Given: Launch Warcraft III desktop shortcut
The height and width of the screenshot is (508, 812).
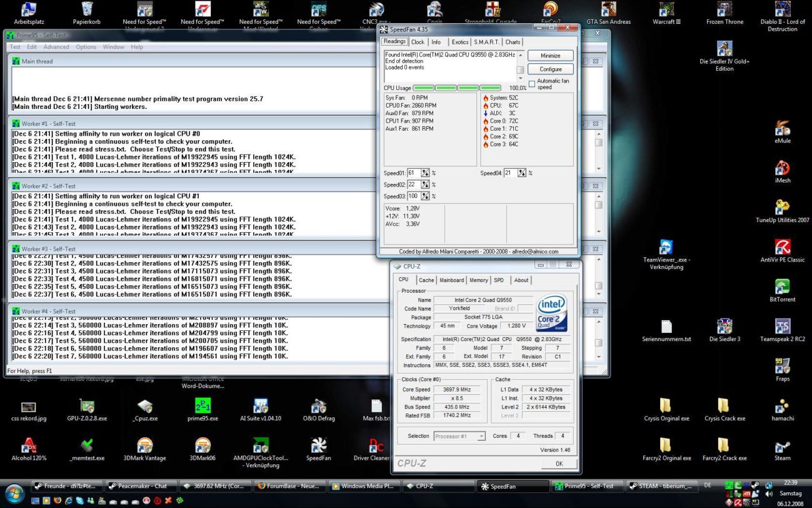Looking at the screenshot, I should [666, 13].
